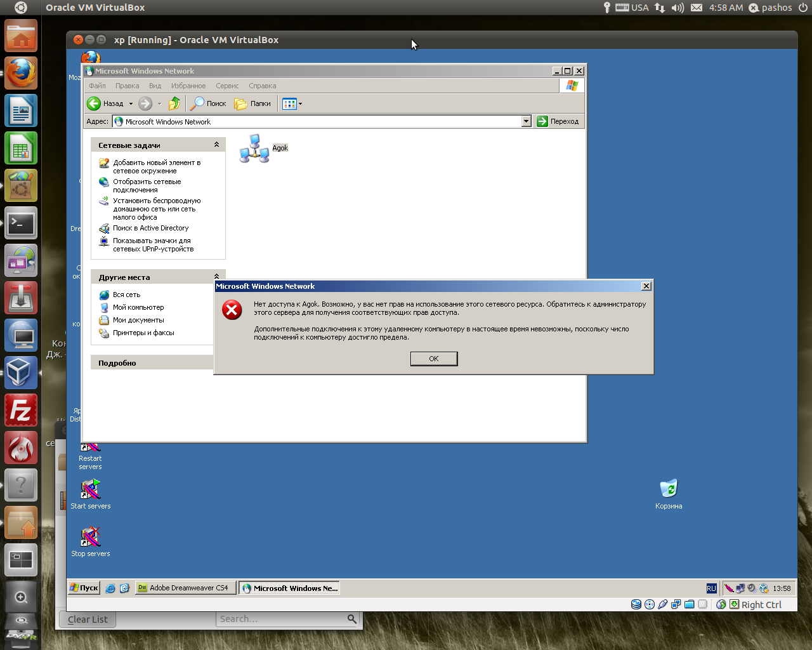Screen dimensions: 812x650
Task: Click the Details (Подробно) panel header
Action: point(152,363)
